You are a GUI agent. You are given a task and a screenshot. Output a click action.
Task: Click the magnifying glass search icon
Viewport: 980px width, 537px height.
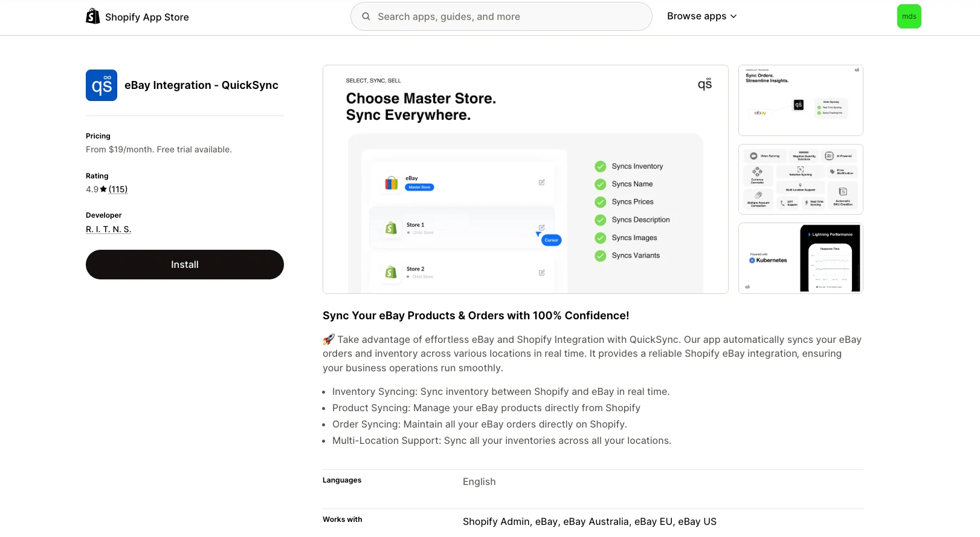point(366,16)
